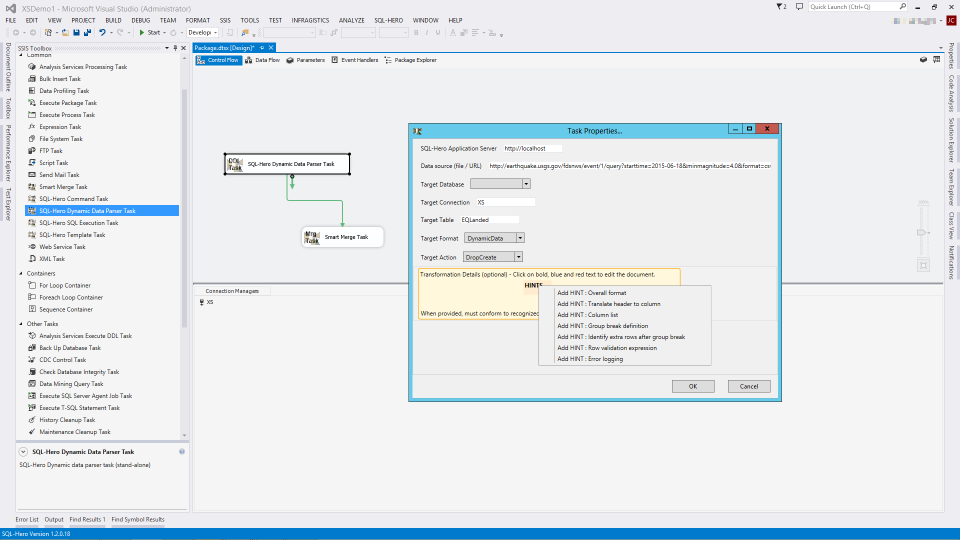
Task: Open Find Results 1 panel tab
Action: (x=88, y=520)
